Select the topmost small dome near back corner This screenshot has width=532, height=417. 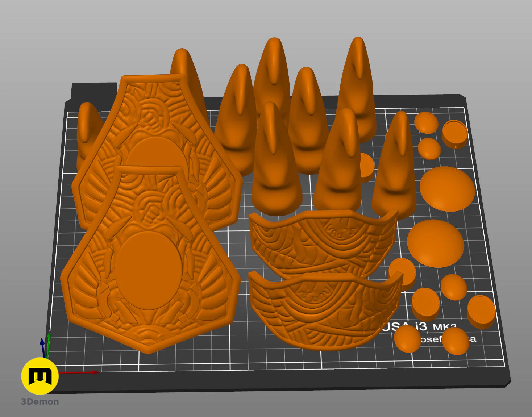point(426,122)
